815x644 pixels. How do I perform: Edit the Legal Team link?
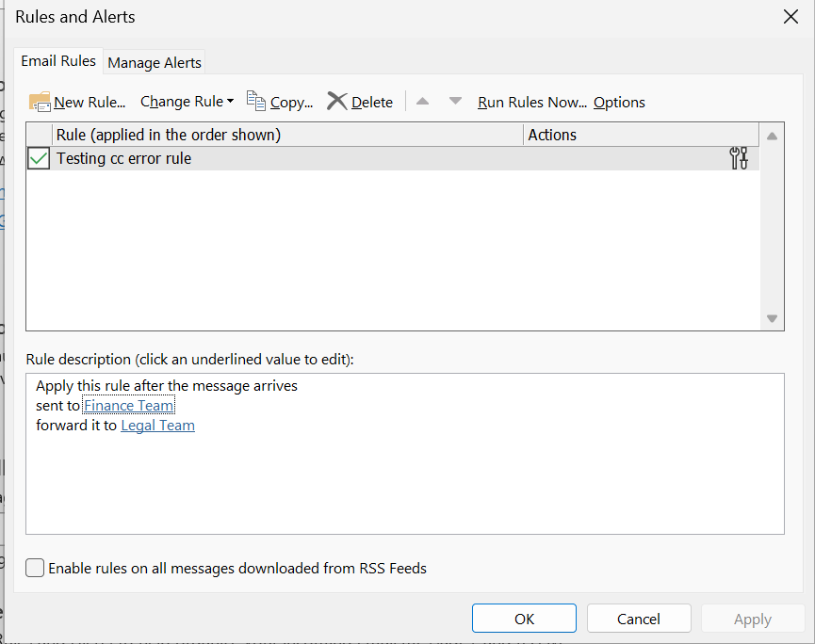point(157,426)
